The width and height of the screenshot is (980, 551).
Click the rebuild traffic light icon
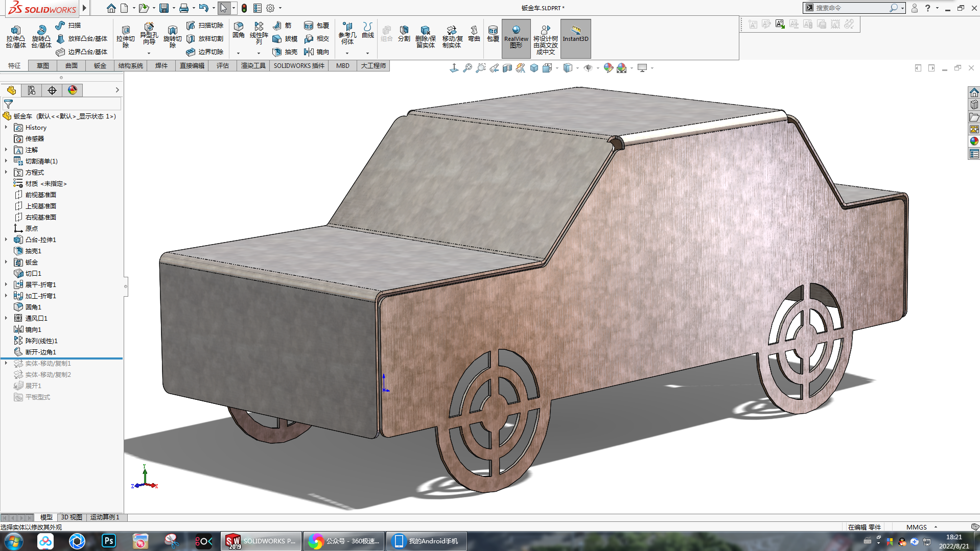click(244, 8)
